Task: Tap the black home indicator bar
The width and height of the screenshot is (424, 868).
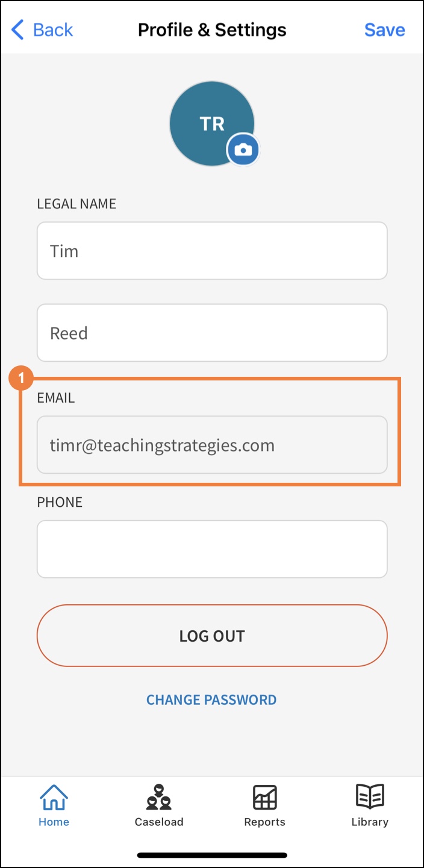Action: click(x=212, y=855)
